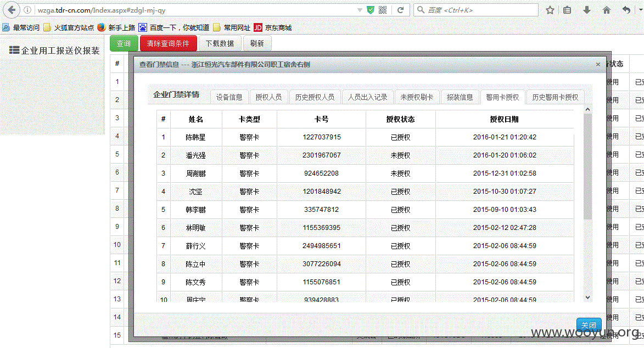Viewport: 644px width, 348px height.
Task: Click the 卡号 column header
Action: (x=322, y=119)
